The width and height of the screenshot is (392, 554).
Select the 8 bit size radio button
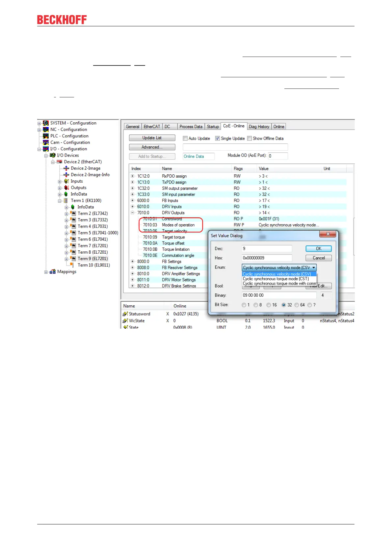pyautogui.click(x=256, y=305)
